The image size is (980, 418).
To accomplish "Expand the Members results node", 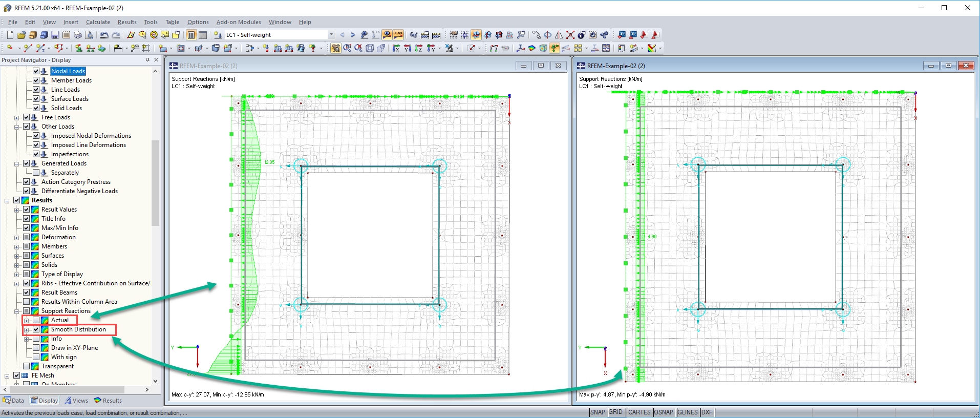I will point(17,246).
